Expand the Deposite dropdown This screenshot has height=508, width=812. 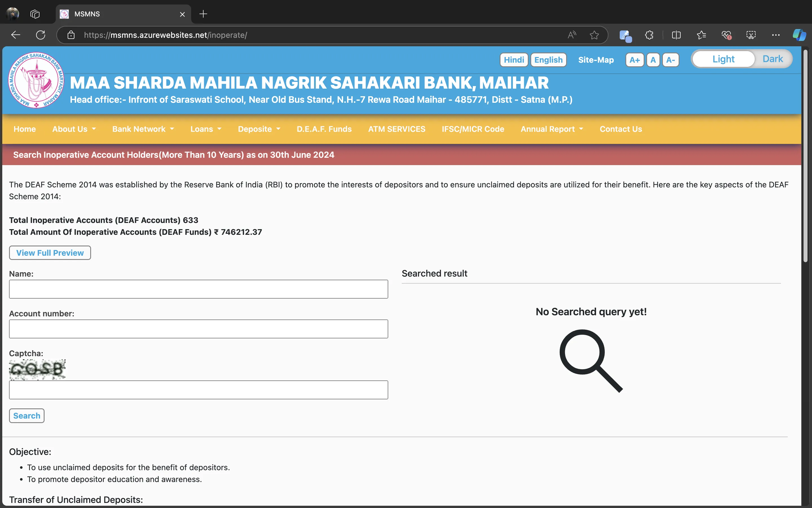[x=259, y=129]
